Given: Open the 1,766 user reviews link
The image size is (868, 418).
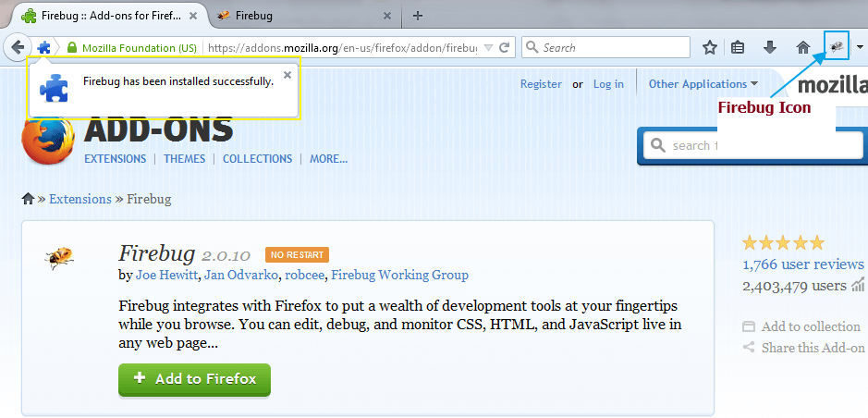Looking at the screenshot, I should tap(803, 264).
